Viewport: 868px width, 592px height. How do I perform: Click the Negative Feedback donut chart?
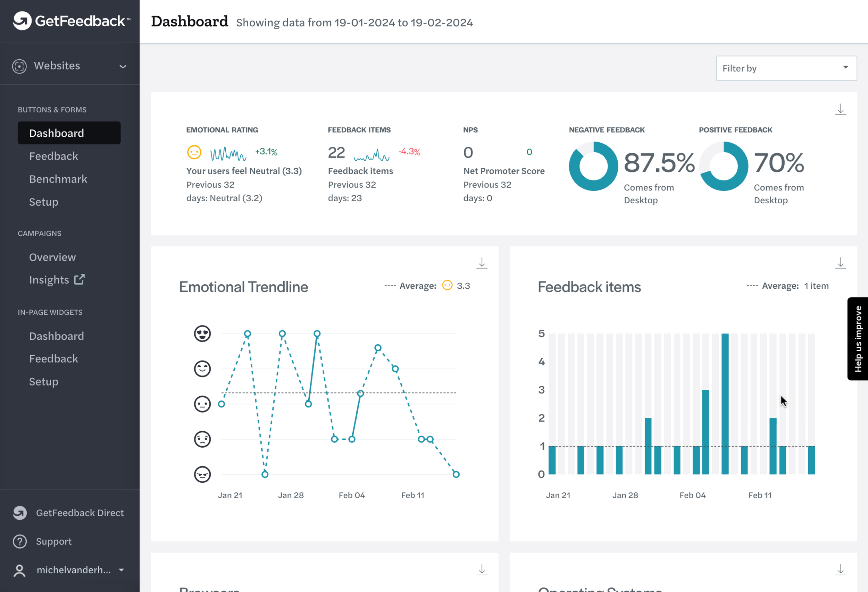(593, 166)
